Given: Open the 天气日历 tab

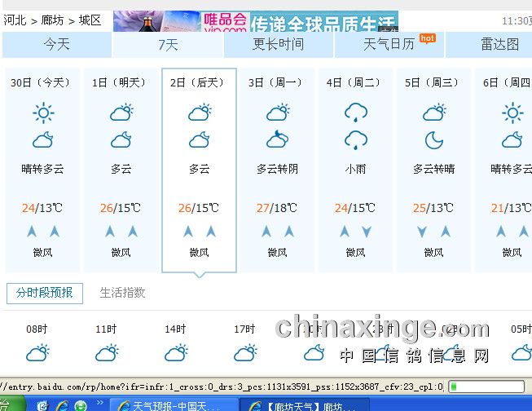Looking at the screenshot, I should click(389, 44).
